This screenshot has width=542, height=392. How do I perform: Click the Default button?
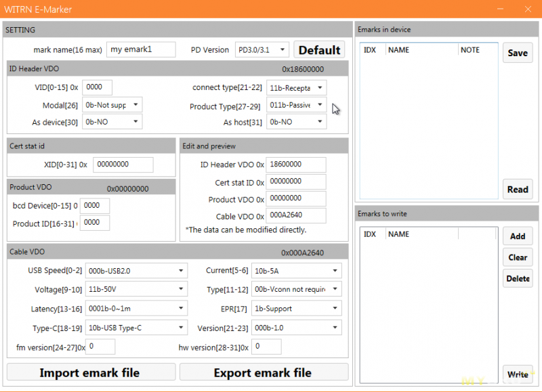[x=319, y=50]
